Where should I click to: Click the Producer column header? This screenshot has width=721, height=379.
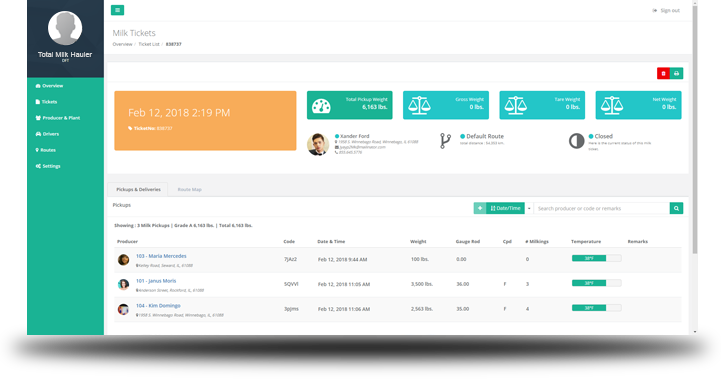click(x=127, y=241)
